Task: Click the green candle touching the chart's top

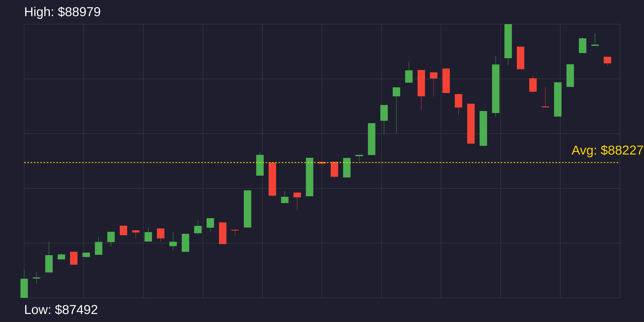Action: point(508,41)
